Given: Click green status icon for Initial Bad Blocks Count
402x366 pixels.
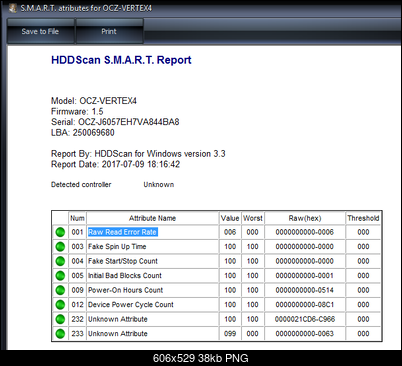Looking at the screenshot, I should click(x=60, y=276).
